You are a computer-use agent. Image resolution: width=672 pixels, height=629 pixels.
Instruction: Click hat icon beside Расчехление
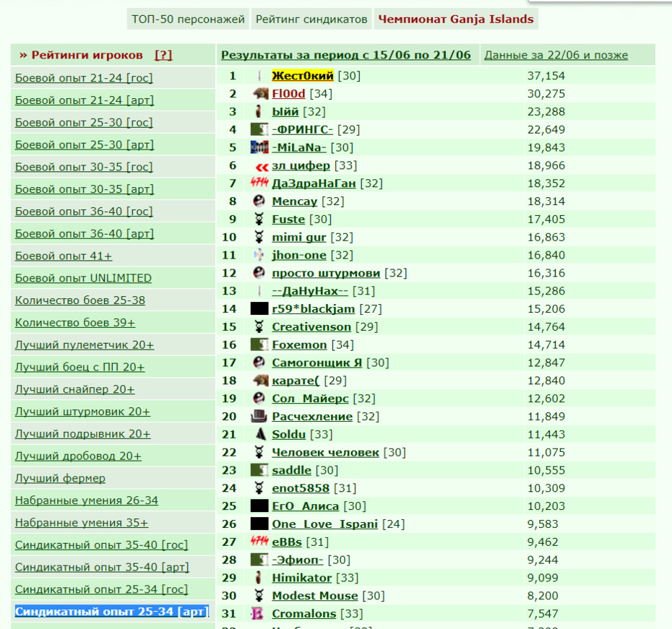[x=259, y=416]
